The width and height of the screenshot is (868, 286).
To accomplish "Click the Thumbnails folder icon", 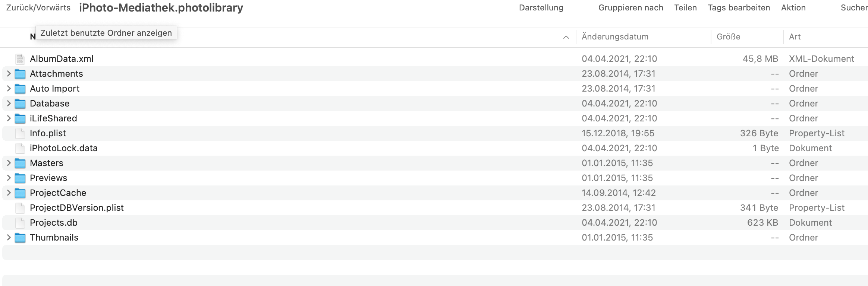I will click(20, 238).
